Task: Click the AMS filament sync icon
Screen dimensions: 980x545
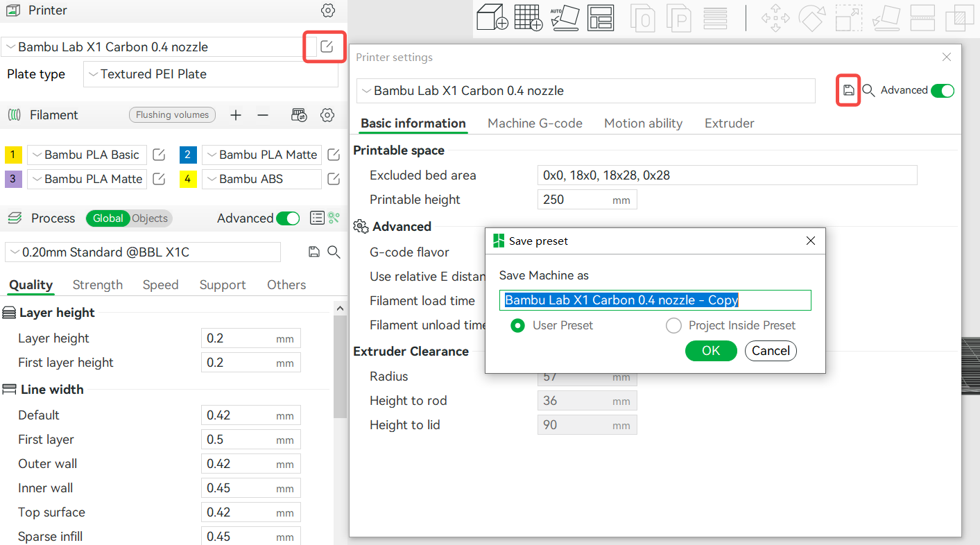Action: [x=299, y=115]
